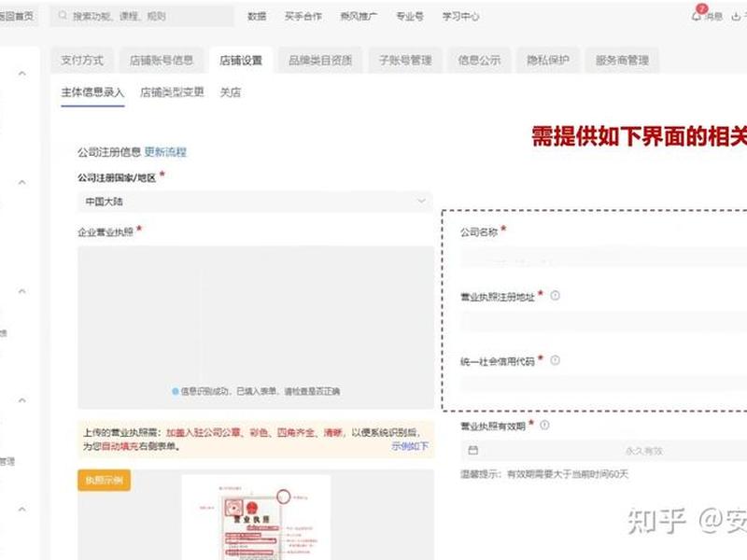This screenshot has height=560, width=747.
Task: Click info icon beside 营业执照有效期
Action: 544,425
